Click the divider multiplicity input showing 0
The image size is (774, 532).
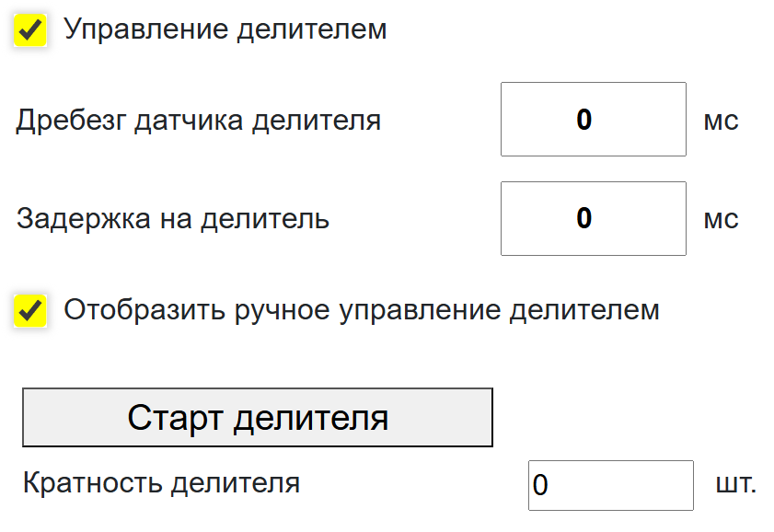click(610, 485)
